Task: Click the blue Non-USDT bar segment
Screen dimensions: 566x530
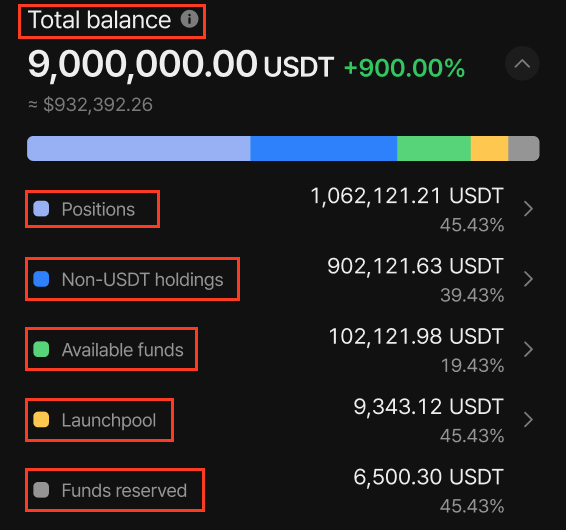Action: click(324, 148)
